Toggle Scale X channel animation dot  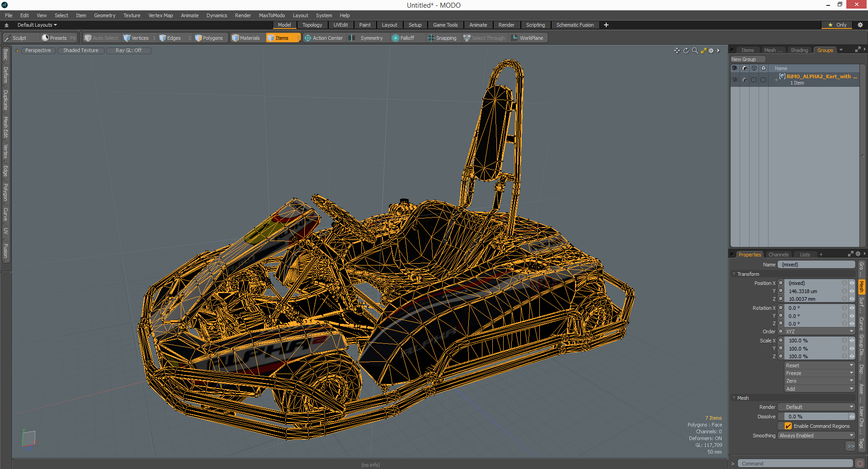781,341
